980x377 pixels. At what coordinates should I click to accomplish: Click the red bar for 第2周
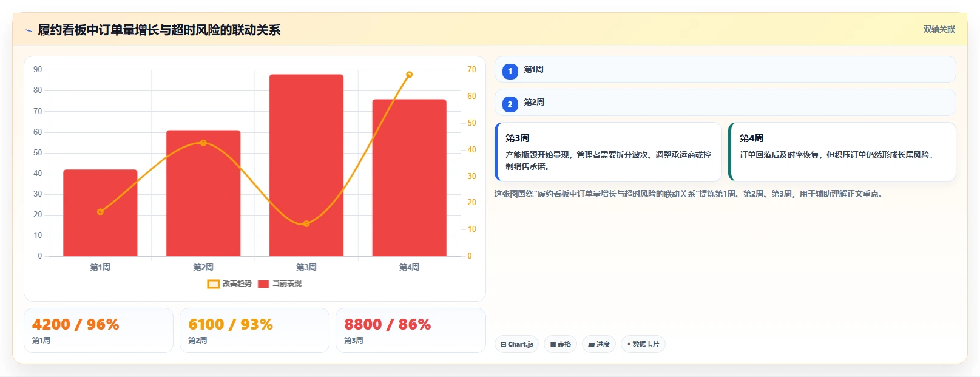pos(203,193)
